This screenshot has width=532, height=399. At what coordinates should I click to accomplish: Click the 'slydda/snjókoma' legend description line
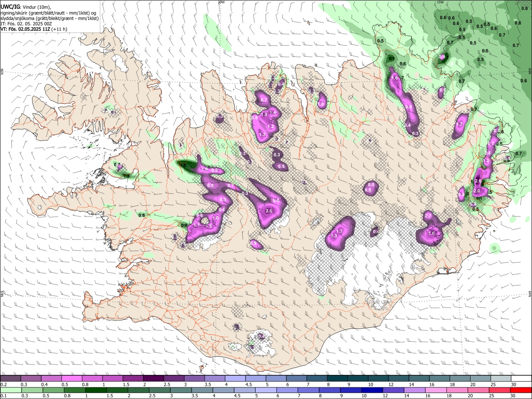[49, 18]
